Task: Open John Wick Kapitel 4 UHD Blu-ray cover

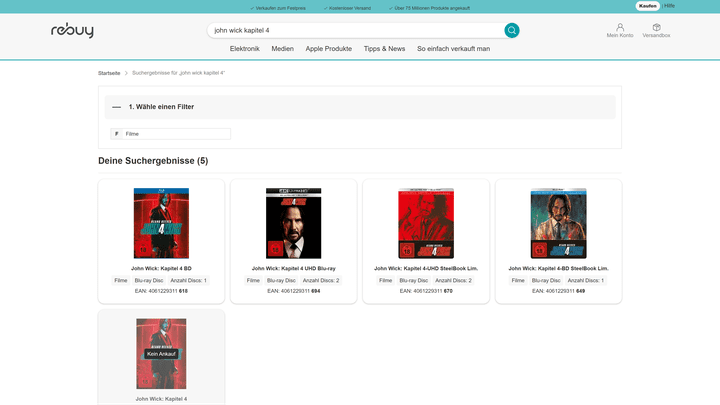Action: (293, 223)
